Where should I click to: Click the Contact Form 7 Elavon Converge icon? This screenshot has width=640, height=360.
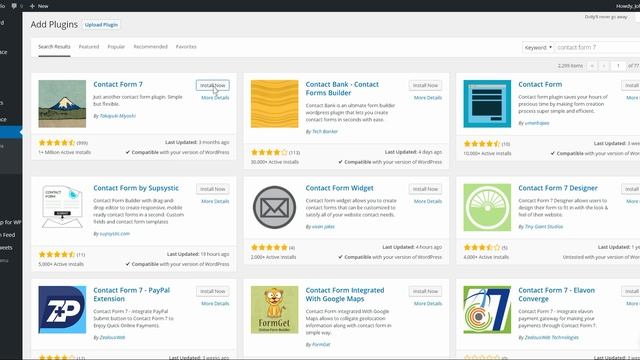487,310
